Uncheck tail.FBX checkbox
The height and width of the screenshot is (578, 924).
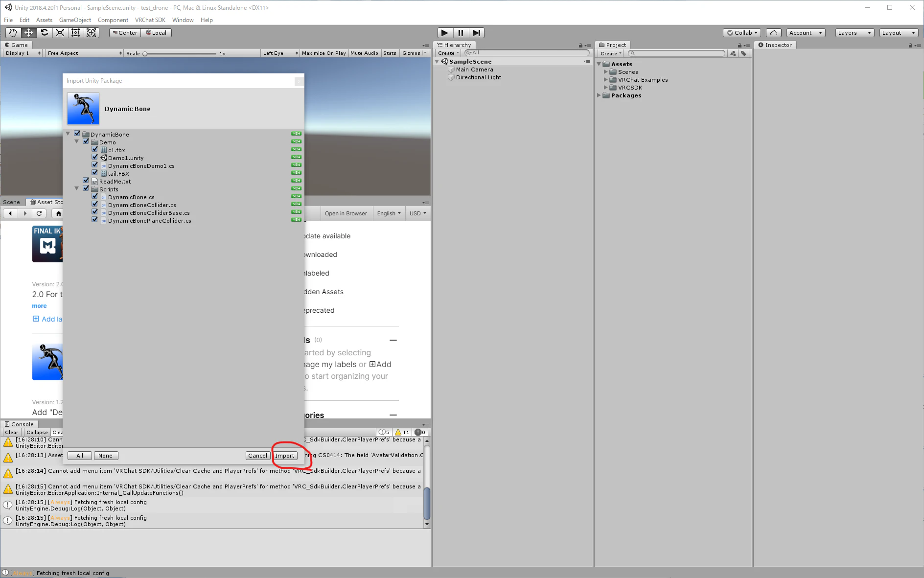pyautogui.click(x=95, y=173)
